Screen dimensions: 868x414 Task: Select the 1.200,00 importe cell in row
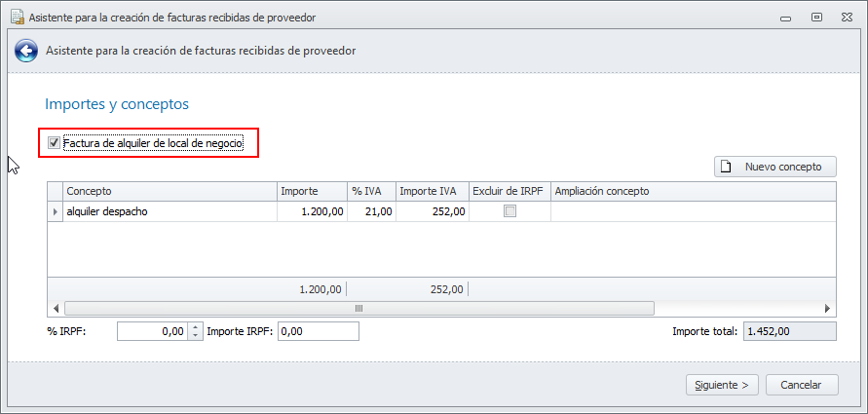pos(312,211)
